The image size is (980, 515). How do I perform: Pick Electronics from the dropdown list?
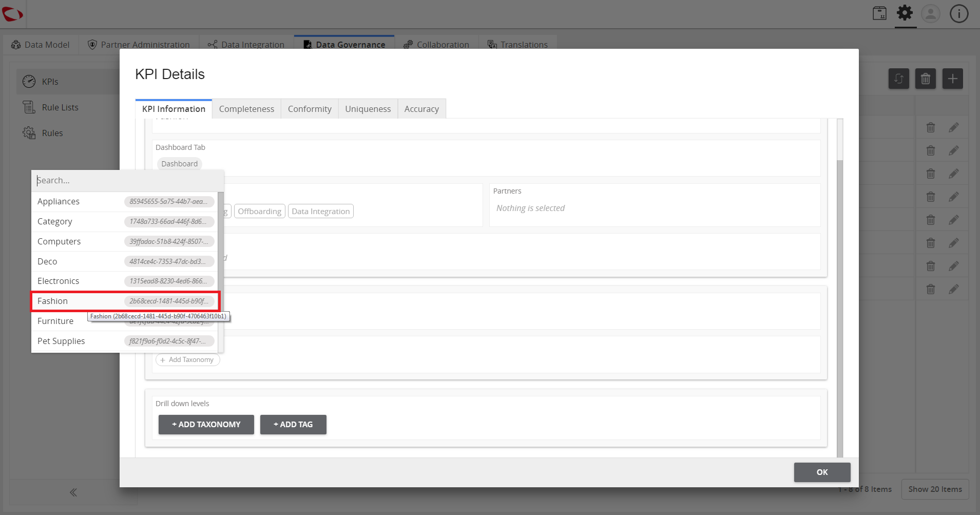(x=124, y=281)
